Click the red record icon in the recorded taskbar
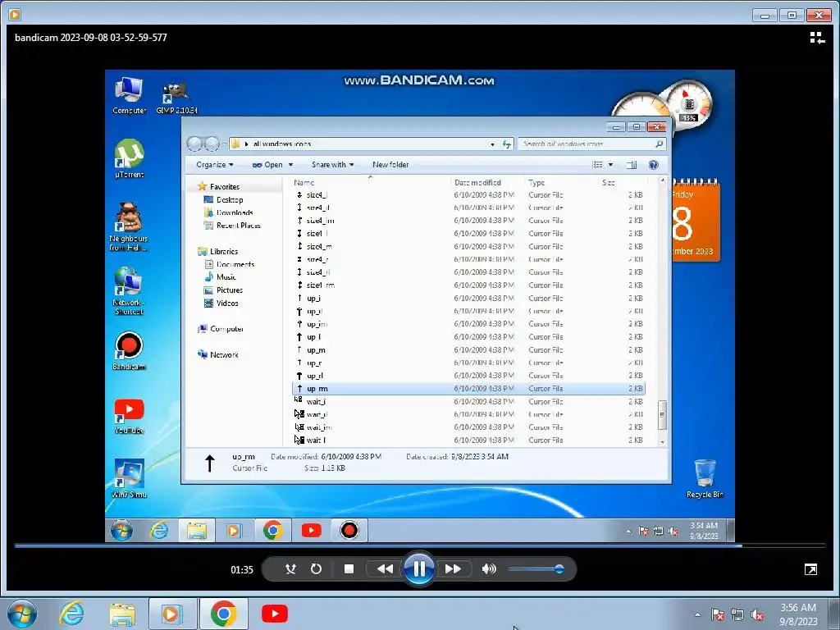 point(349,531)
